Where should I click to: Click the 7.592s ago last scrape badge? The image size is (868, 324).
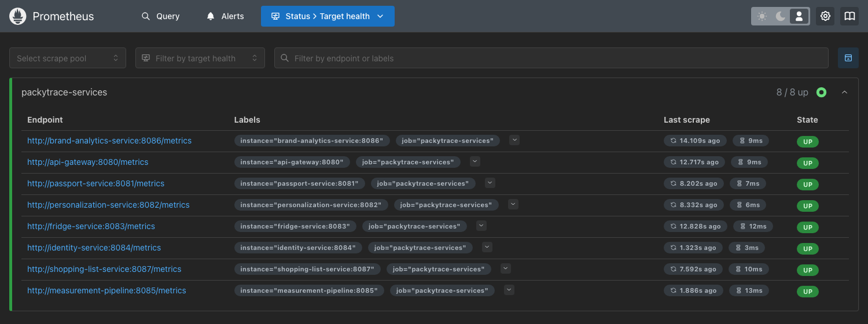693,269
